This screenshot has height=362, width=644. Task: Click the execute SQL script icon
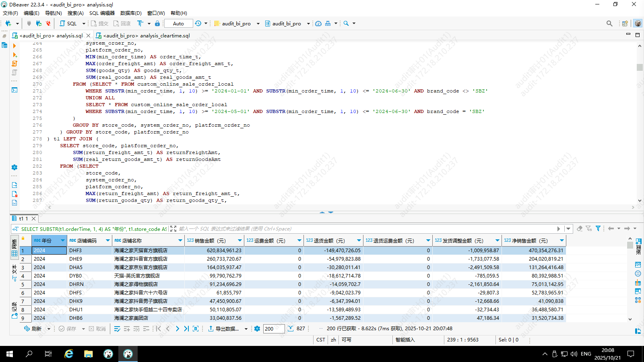coord(14,64)
